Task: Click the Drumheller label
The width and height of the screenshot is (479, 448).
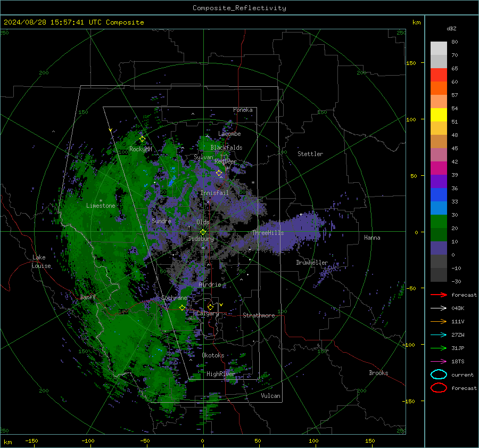Action: 312,263
